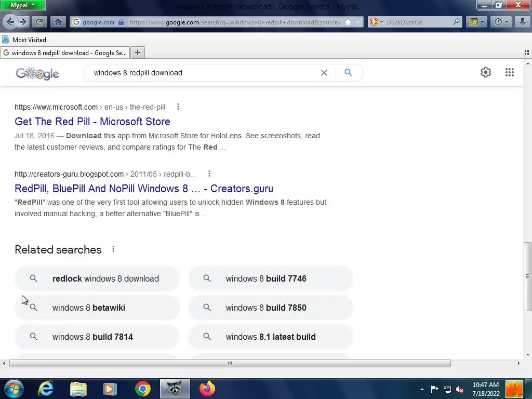Click the muted volume tray icon
This screenshot has height=399, width=532.
(x=460, y=389)
